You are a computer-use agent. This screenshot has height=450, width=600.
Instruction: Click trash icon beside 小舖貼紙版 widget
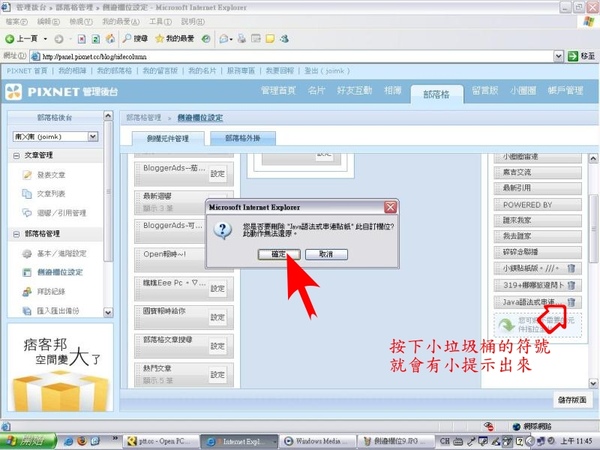pos(571,268)
